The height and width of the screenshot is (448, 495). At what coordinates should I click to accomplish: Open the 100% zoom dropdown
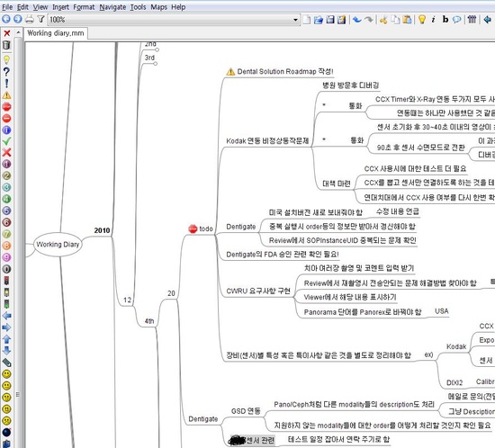[x=295, y=20]
